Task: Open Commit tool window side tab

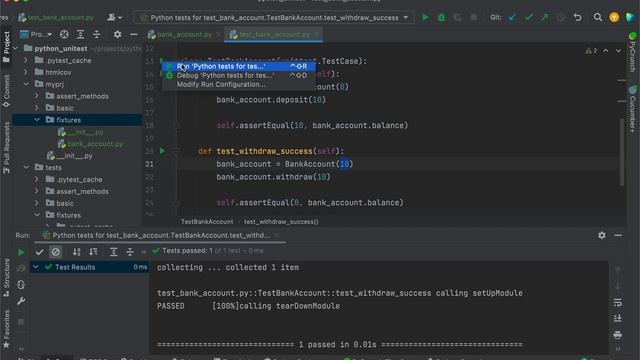Action: [x=6, y=91]
